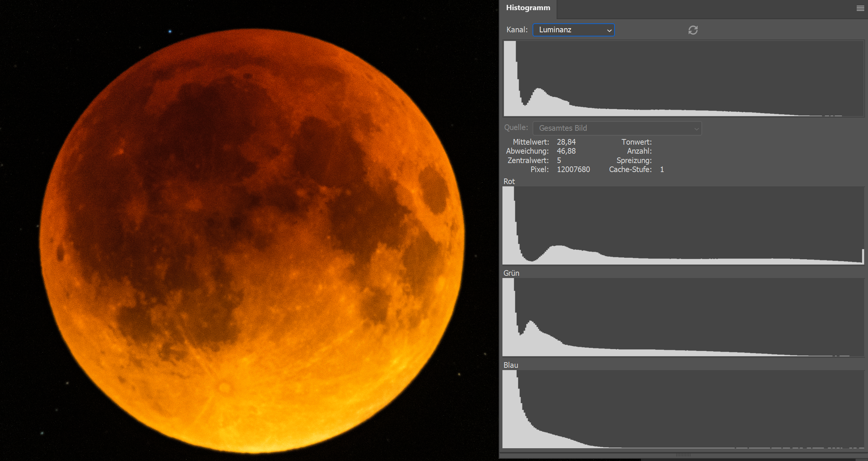Screen dimensions: 868x461
Task: Click the Pixel count 12007680
Action: tap(573, 169)
